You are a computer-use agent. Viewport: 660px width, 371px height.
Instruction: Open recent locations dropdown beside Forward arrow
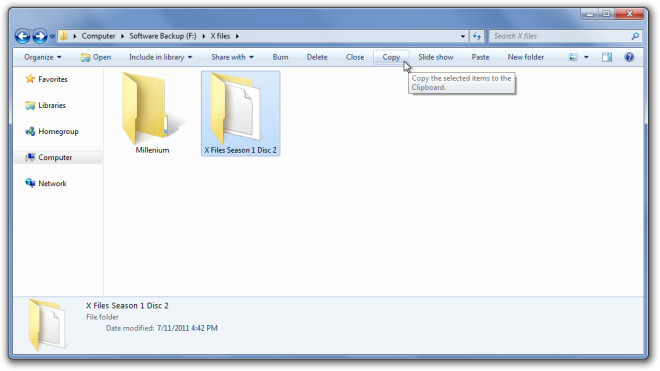(x=52, y=37)
